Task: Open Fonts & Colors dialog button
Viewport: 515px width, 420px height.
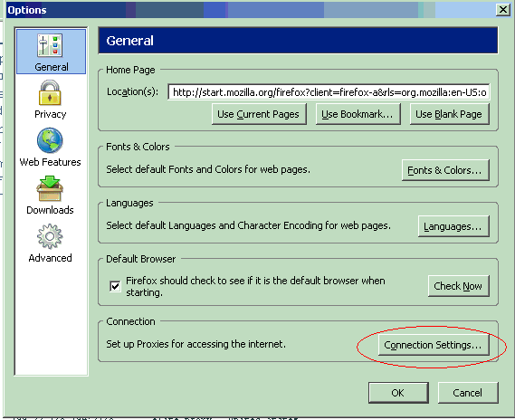Action: 445,170
